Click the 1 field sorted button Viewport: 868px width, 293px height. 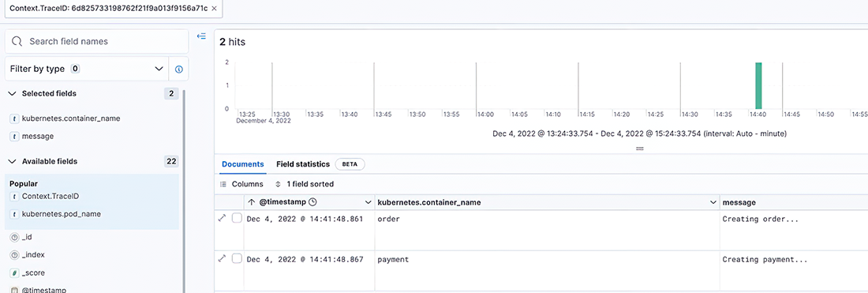pyautogui.click(x=304, y=184)
